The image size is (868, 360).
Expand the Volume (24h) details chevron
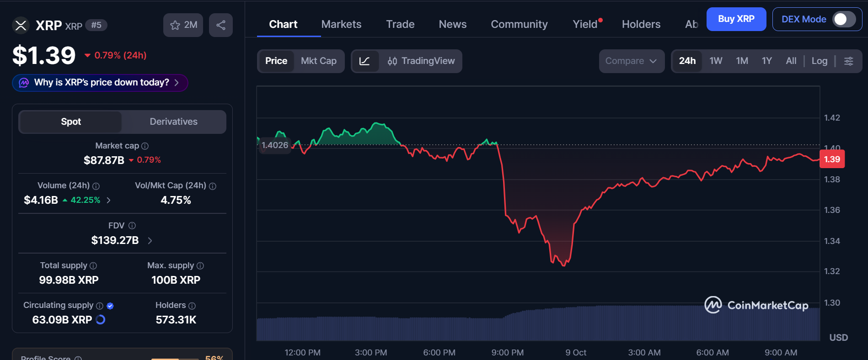(108, 200)
